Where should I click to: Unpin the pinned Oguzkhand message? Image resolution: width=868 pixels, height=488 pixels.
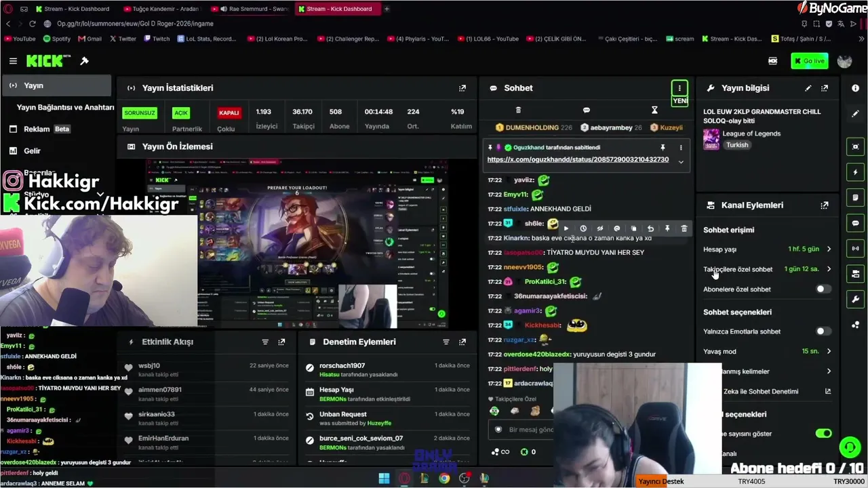click(x=663, y=147)
